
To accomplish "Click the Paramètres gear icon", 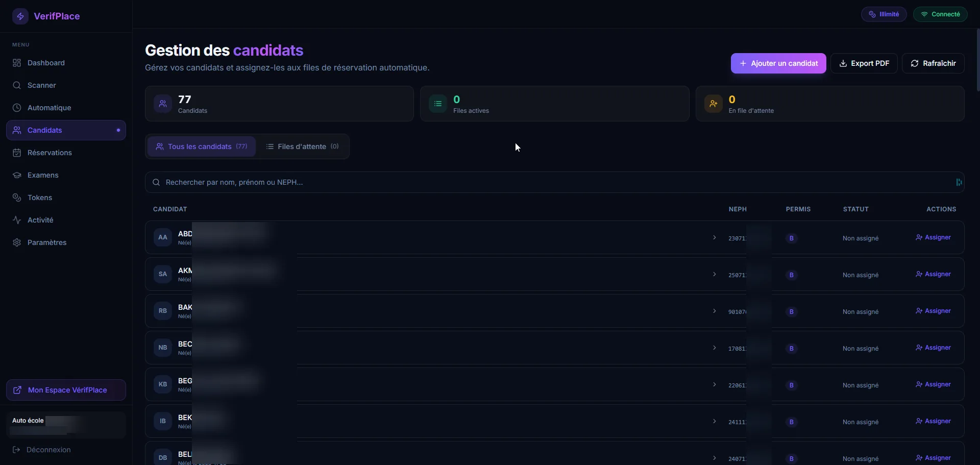I will (x=17, y=242).
